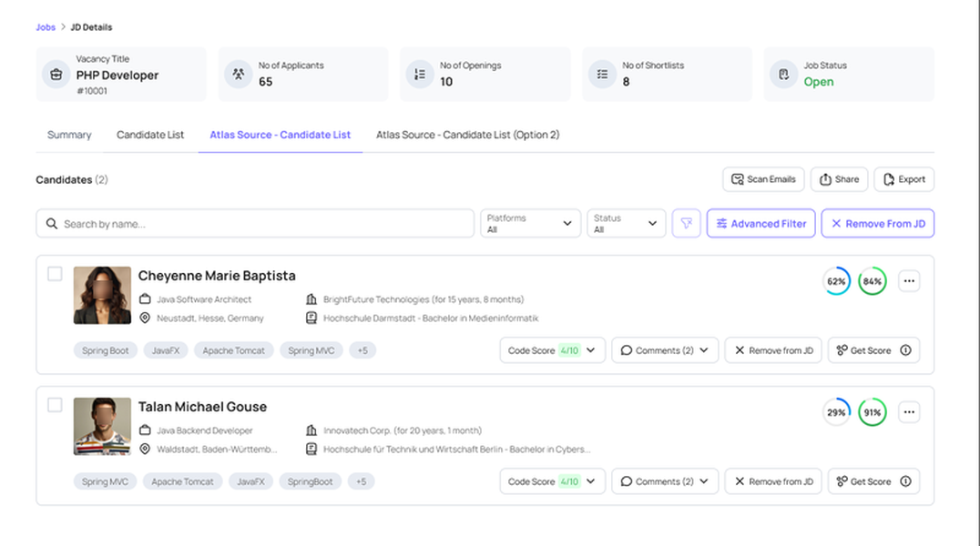Tick Talan Michael Gouse's checkbox
The image size is (980, 546).
pyautogui.click(x=55, y=406)
